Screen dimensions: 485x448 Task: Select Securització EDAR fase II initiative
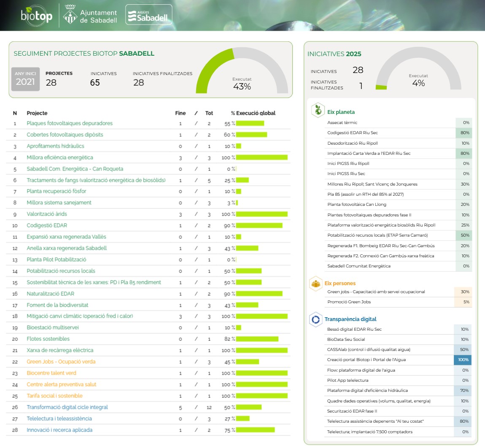click(399, 411)
